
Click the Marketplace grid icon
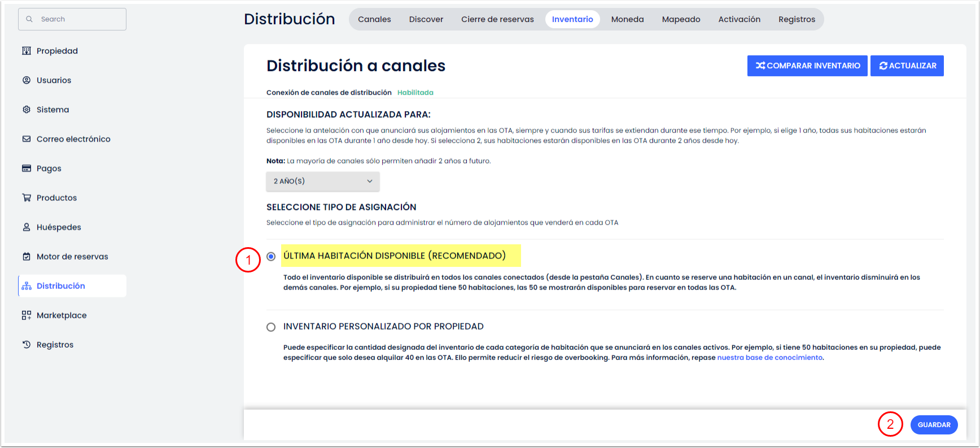[27, 315]
